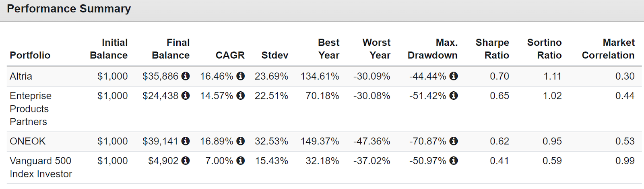Click info icon beside ONEOK's 16.89% CAGR

click(241, 141)
